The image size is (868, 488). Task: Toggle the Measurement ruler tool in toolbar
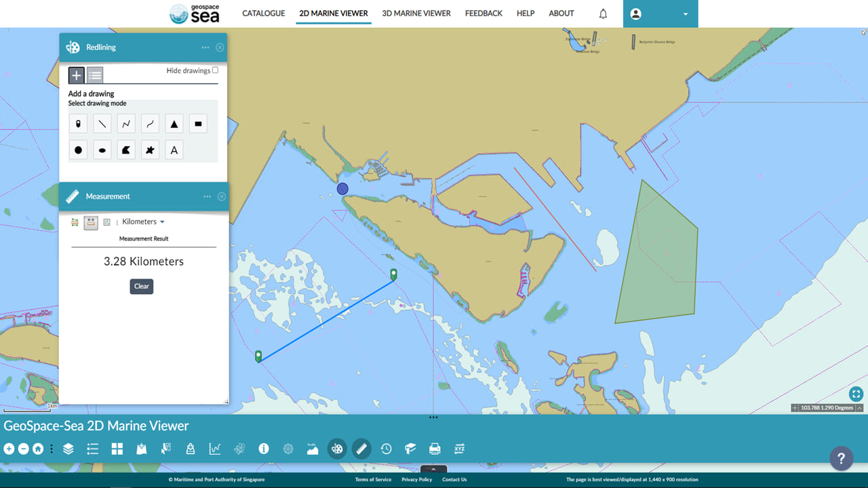pos(361,449)
